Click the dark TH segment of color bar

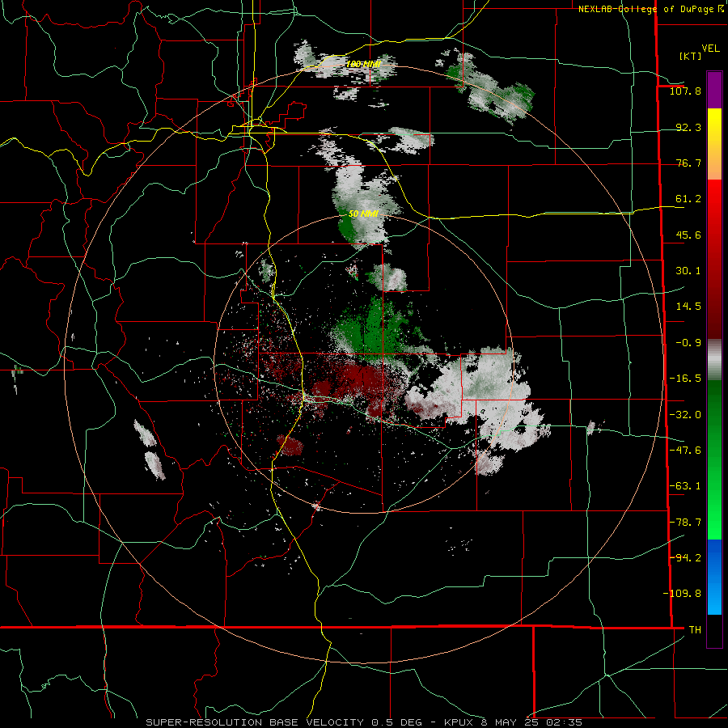pos(714,630)
